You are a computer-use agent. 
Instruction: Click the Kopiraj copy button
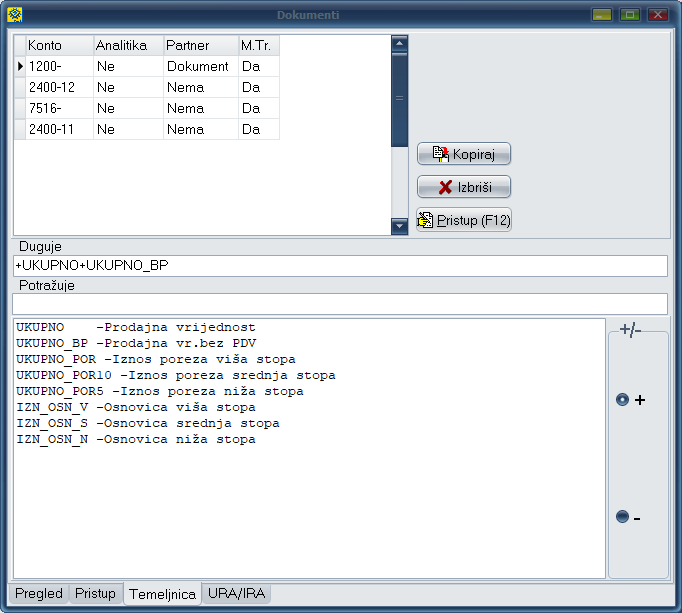[464, 154]
